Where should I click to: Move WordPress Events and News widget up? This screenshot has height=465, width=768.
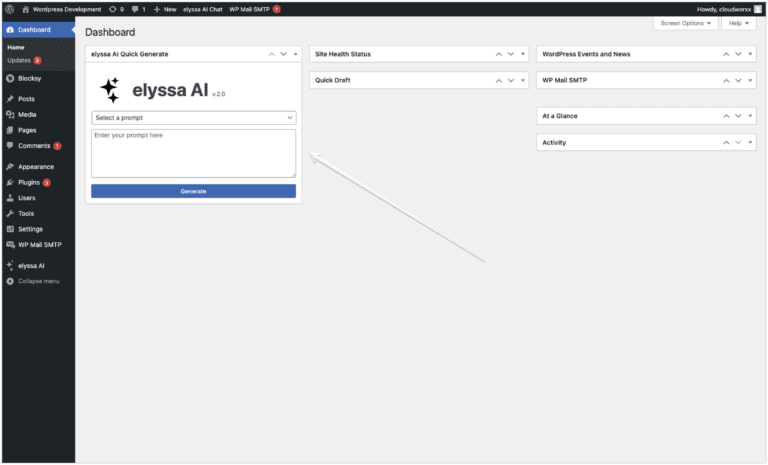click(x=726, y=54)
